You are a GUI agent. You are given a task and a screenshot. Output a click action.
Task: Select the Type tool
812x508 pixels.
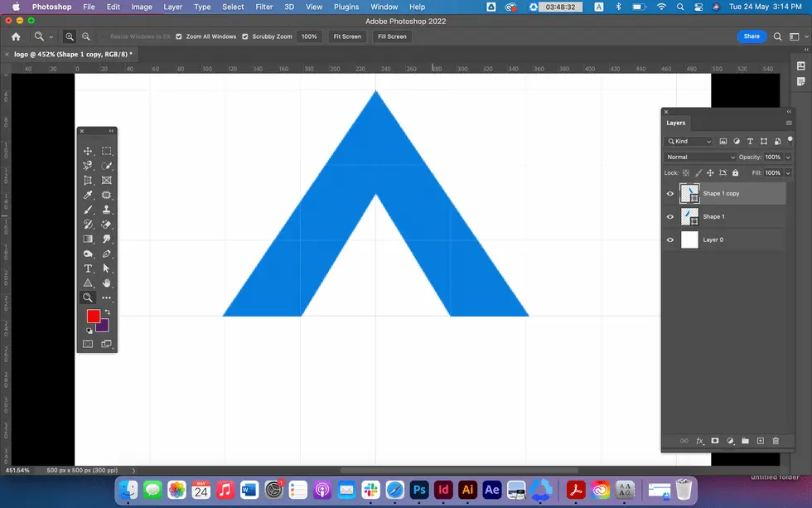tap(87, 268)
